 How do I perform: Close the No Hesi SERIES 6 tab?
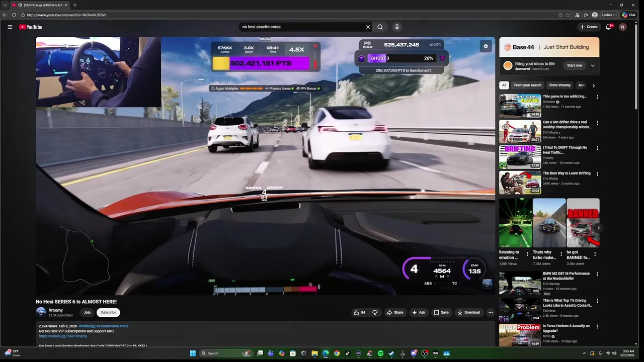65,5
